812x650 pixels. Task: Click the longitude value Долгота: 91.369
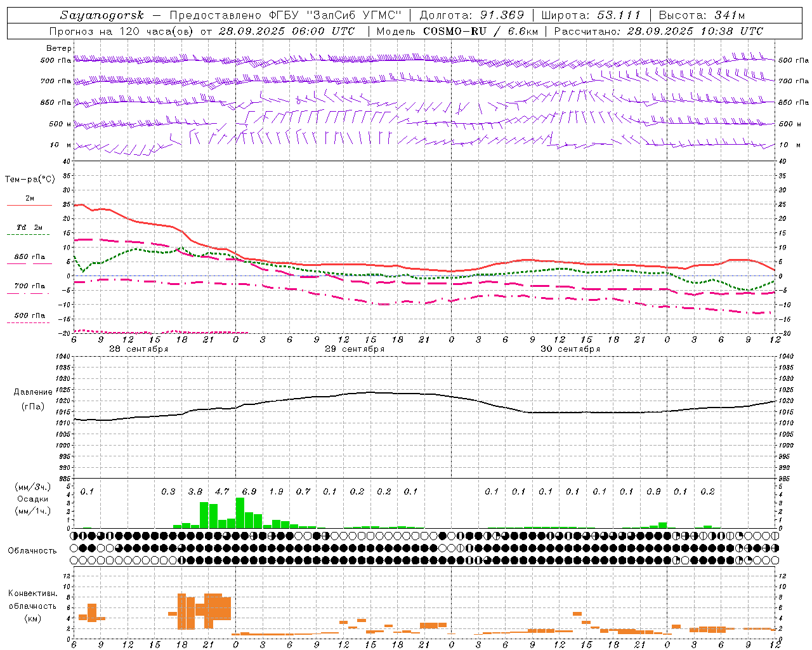(x=472, y=15)
